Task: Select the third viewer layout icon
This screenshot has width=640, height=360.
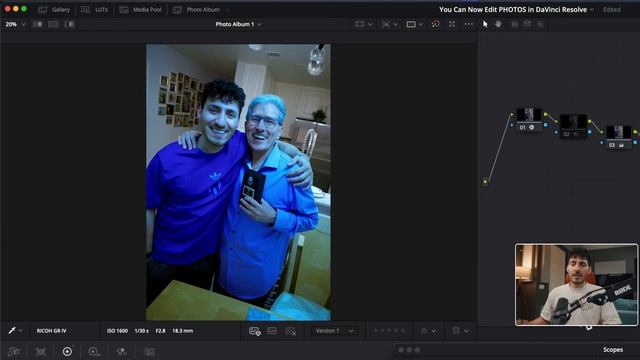Action: click(69, 24)
